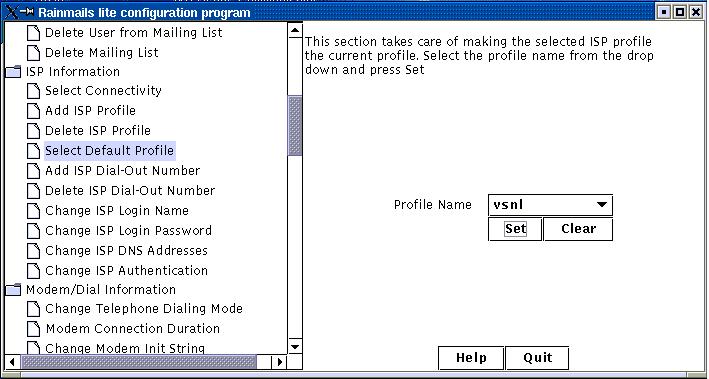709x379 pixels.
Task: Select Add ISP Dial-Out Number entry
Action: click(123, 171)
